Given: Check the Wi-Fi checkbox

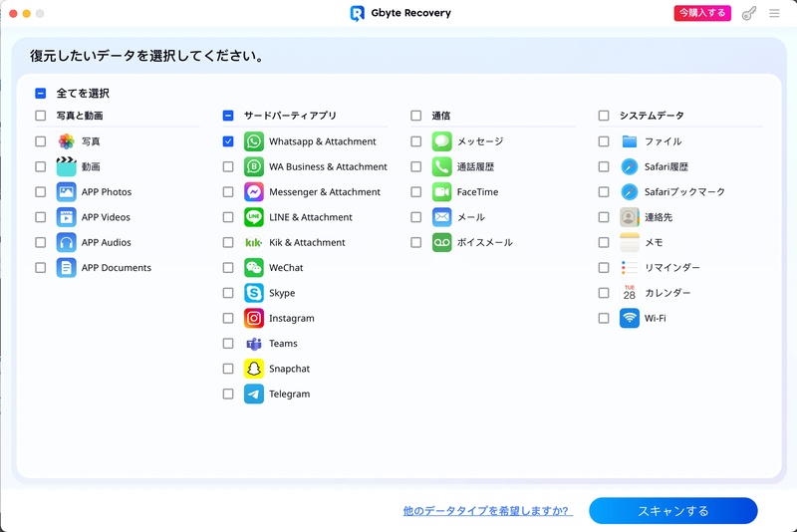Looking at the screenshot, I should click(x=604, y=318).
